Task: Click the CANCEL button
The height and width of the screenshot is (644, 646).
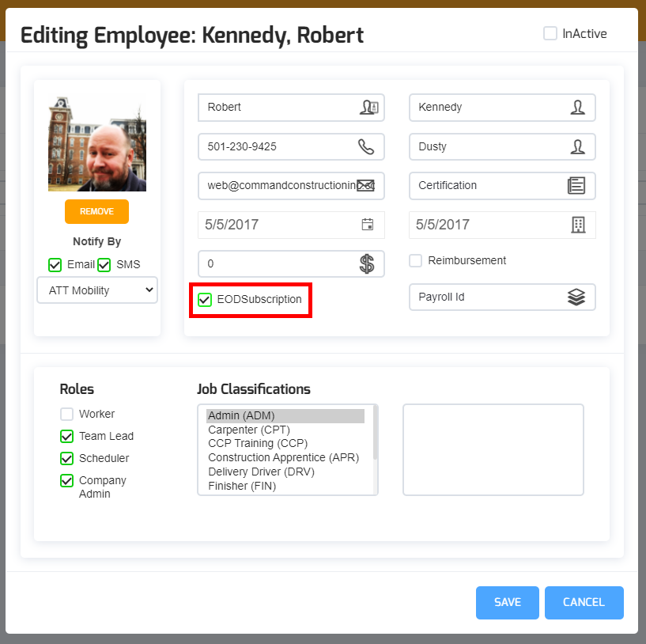Action: click(x=584, y=603)
